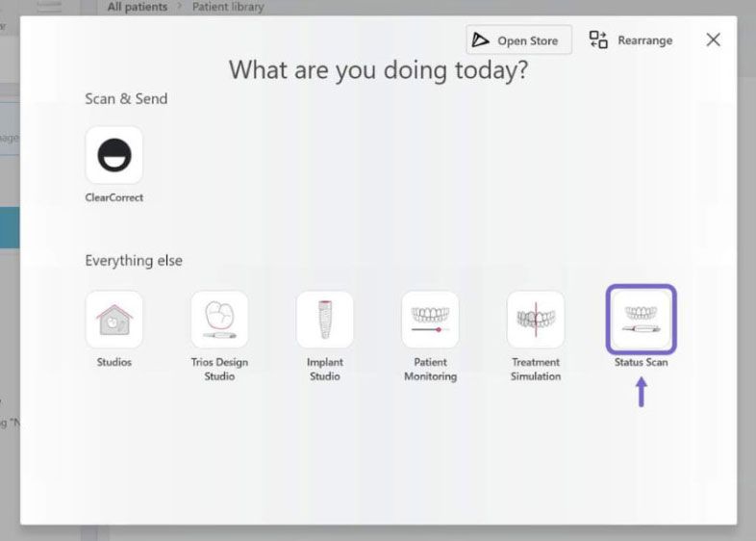This screenshot has width=756, height=541.
Task: Select the Patient library breadcrumb
Action: [226, 7]
